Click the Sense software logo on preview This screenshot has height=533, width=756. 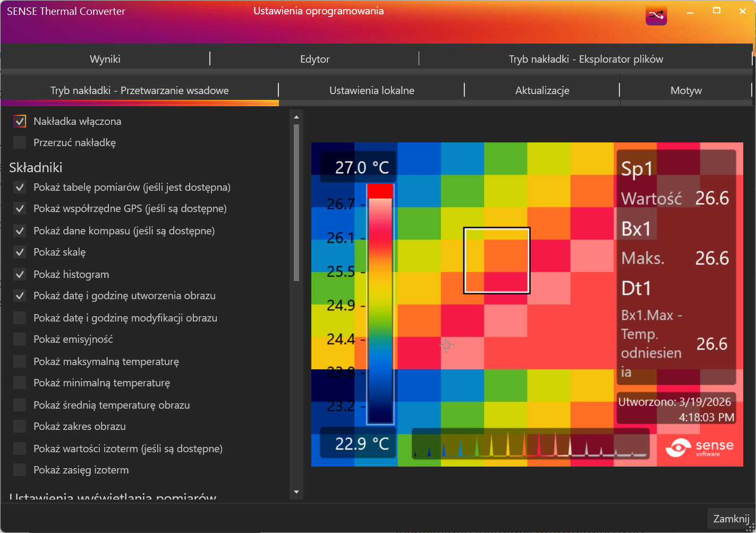[x=700, y=447]
